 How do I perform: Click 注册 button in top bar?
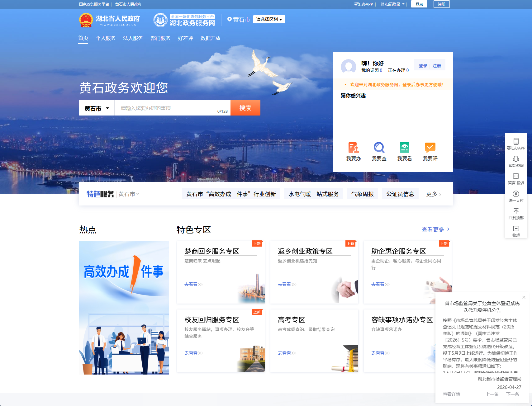[442, 4]
